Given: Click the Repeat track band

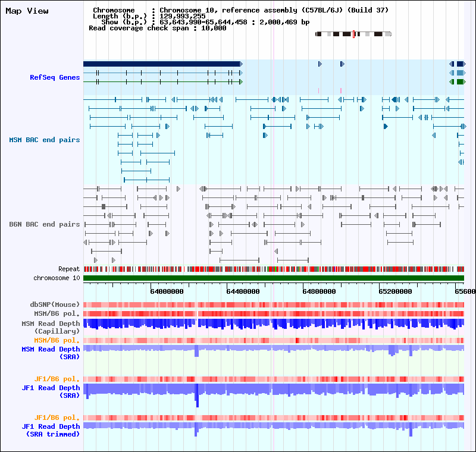Looking at the screenshot, I should click(274, 269).
